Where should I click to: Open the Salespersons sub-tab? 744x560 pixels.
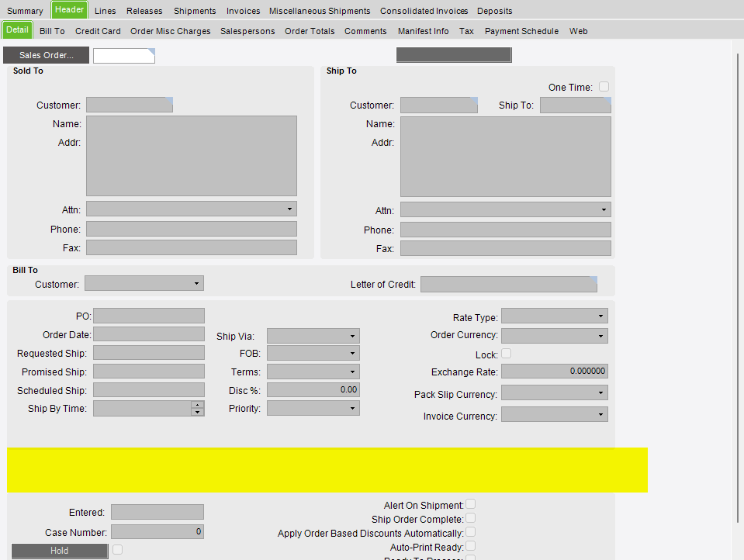tap(247, 31)
